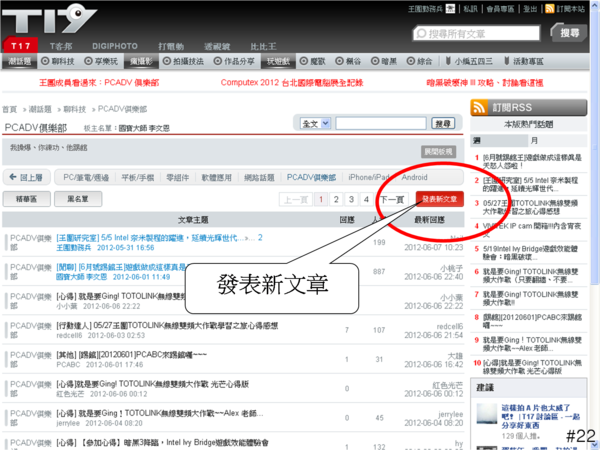Click the icon next to 王團勤務兵 username
Viewport: 600px width, 450px height.
pyautogui.click(x=450, y=8)
